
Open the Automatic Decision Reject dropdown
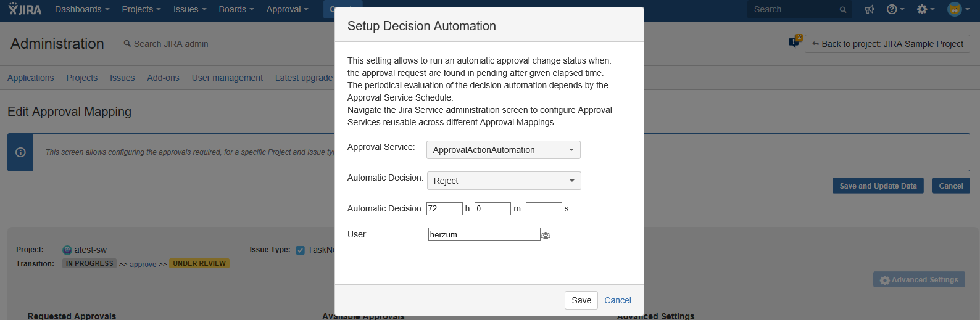504,181
